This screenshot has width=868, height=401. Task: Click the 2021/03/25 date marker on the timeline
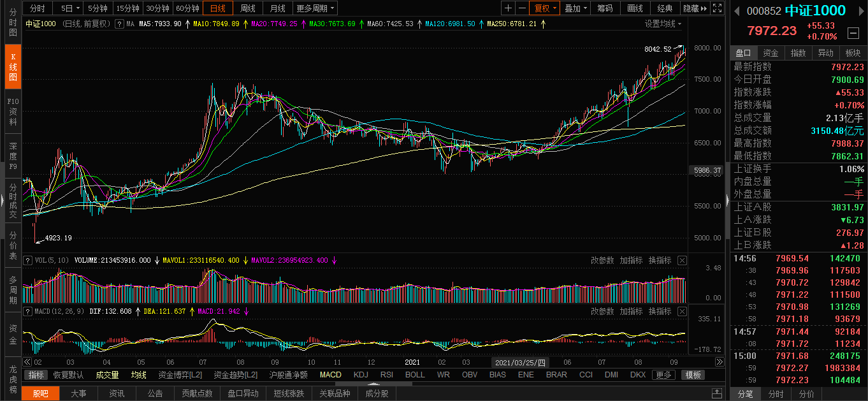point(520,362)
